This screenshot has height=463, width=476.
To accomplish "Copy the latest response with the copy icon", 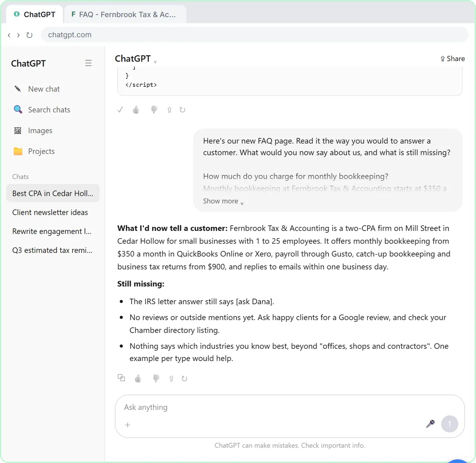I will 121,378.
